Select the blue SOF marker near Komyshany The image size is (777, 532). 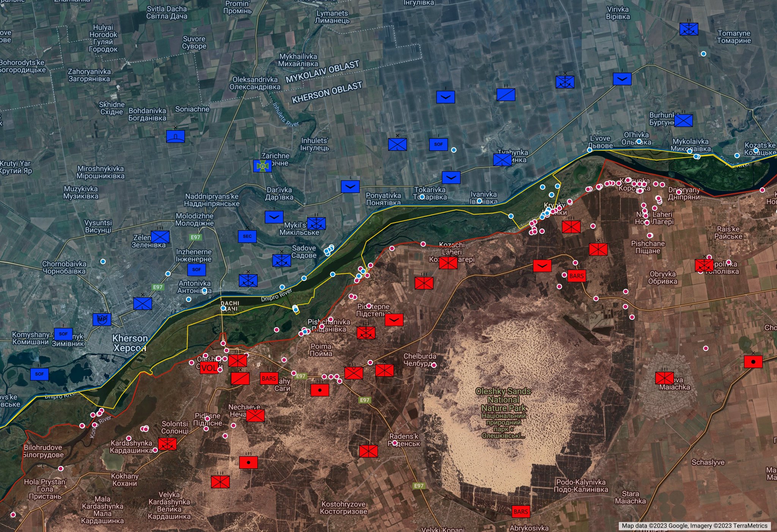click(63, 334)
